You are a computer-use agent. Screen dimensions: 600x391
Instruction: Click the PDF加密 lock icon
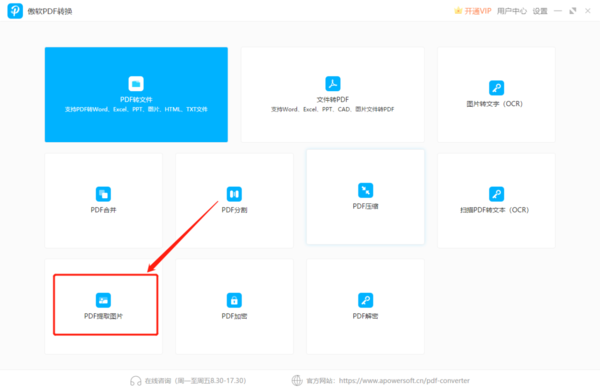click(234, 300)
